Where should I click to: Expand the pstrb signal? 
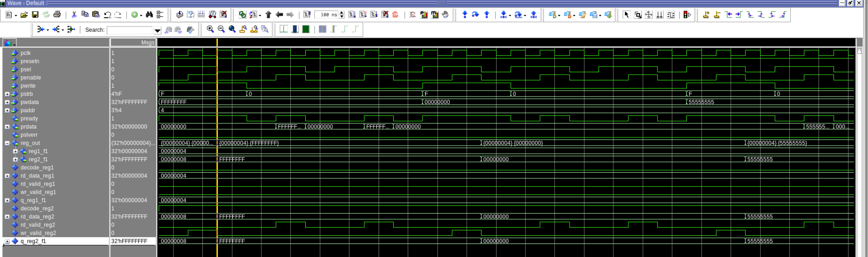click(7, 94)
